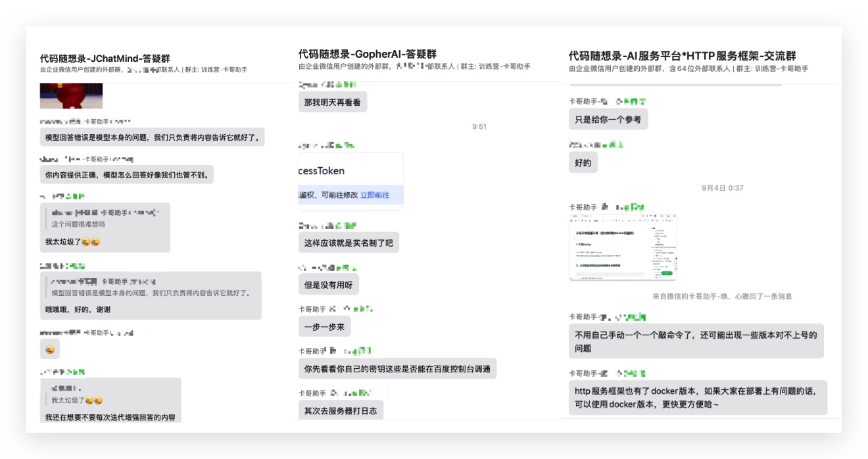Click the 好的 reply bubble
This screenshot has width=868, height=459.
[x=583, y=162]
